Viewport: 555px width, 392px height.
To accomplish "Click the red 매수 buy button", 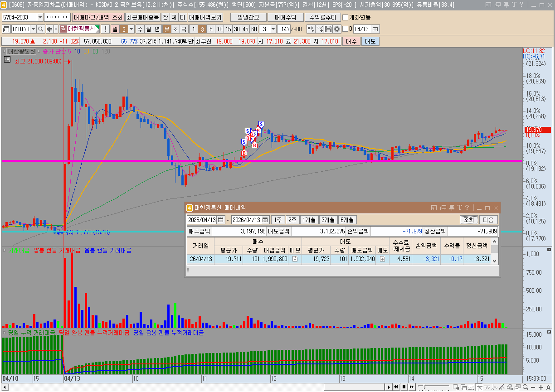I will tap(351, 41).
